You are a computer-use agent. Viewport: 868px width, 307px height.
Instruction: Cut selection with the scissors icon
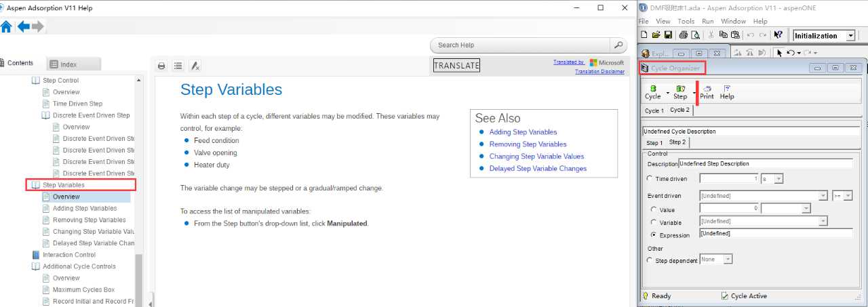711,35
